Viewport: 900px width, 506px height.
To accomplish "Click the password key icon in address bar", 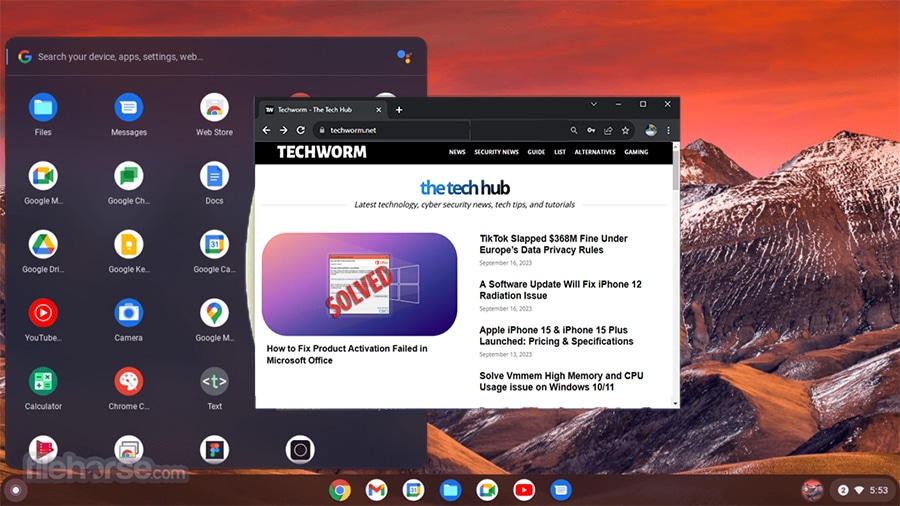I will coord(591,130).
